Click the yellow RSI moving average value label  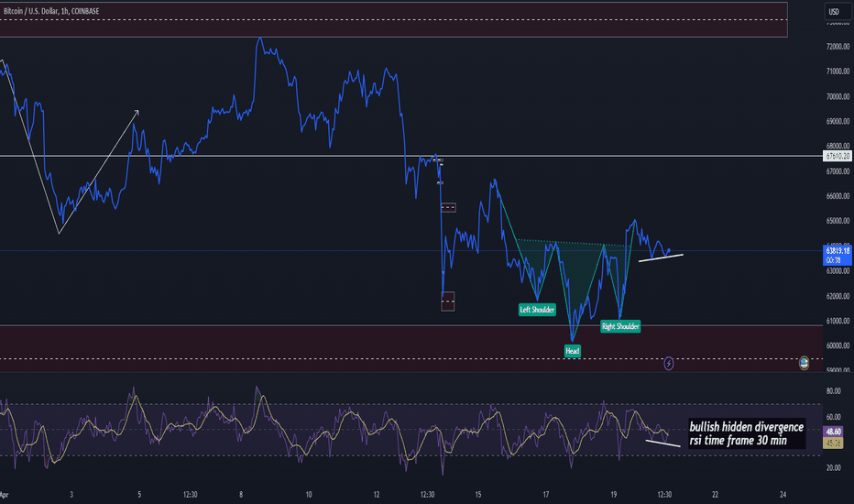coord(834,444)
